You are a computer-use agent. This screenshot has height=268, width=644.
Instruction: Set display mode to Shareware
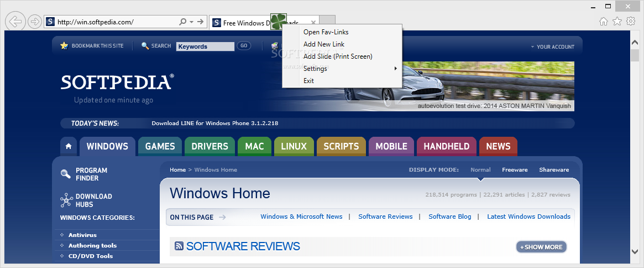(x=554, y=169)
